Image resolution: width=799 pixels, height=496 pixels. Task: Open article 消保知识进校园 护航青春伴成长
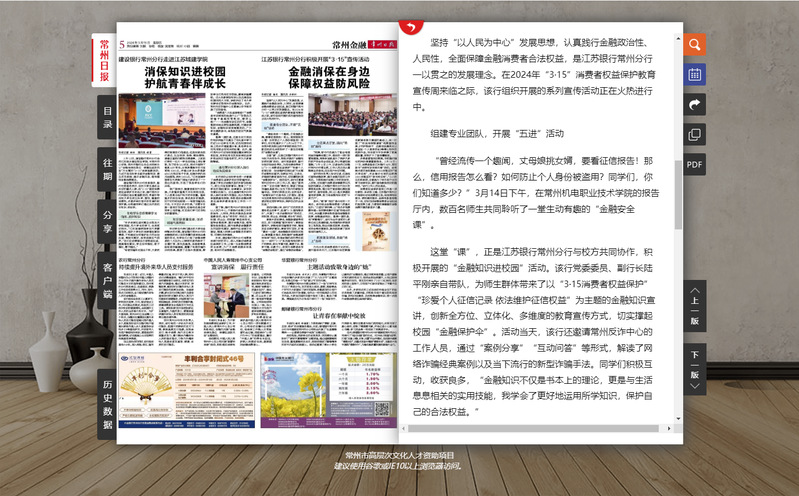tap(185, 78)
